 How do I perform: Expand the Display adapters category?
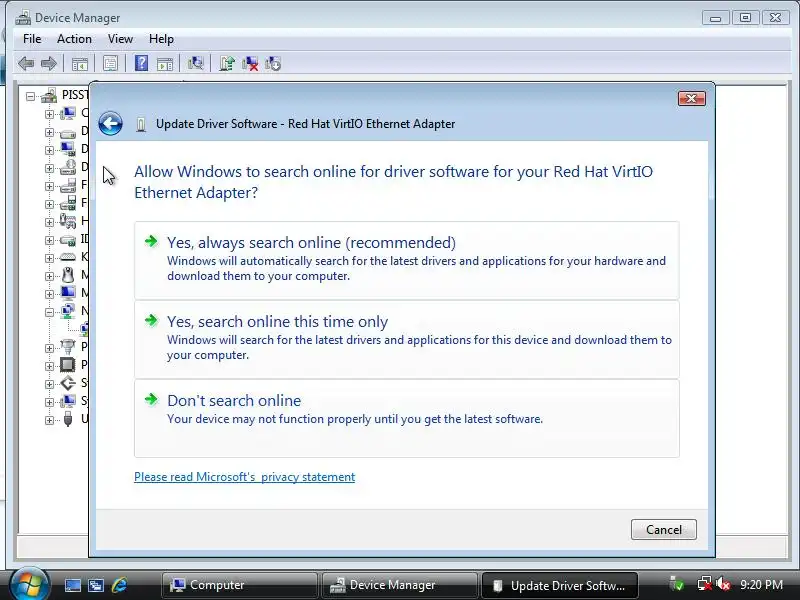point(49,150)
